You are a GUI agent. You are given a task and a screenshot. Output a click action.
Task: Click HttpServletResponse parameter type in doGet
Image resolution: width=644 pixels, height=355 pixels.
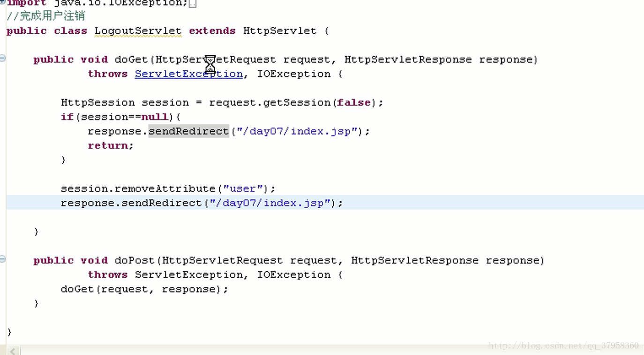[408, 60]
